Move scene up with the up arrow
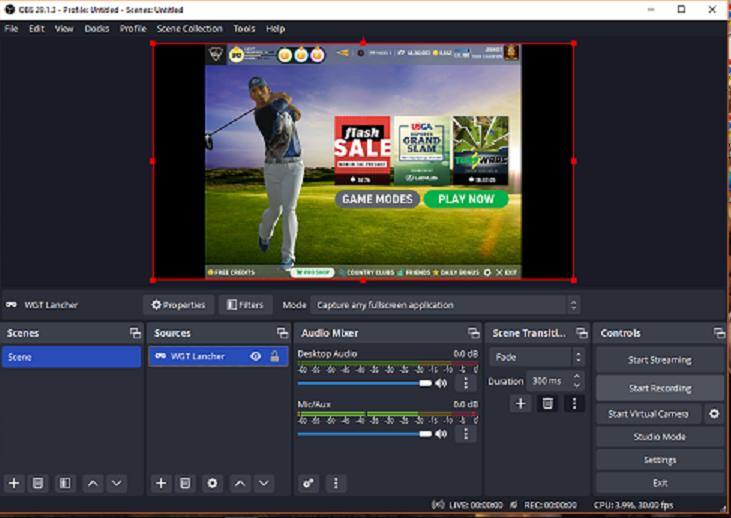Screen dimensions: 731x518 click(x=93, y=483)
